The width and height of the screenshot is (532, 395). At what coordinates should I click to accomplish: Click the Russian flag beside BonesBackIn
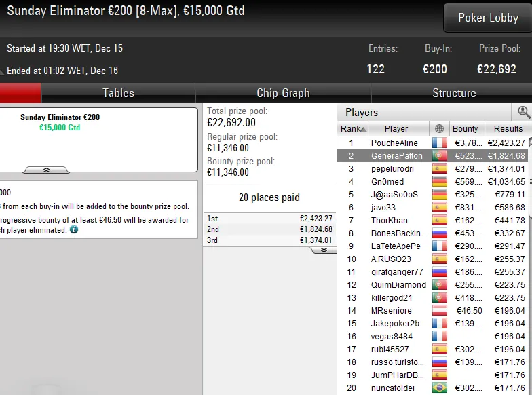point(440,233)
